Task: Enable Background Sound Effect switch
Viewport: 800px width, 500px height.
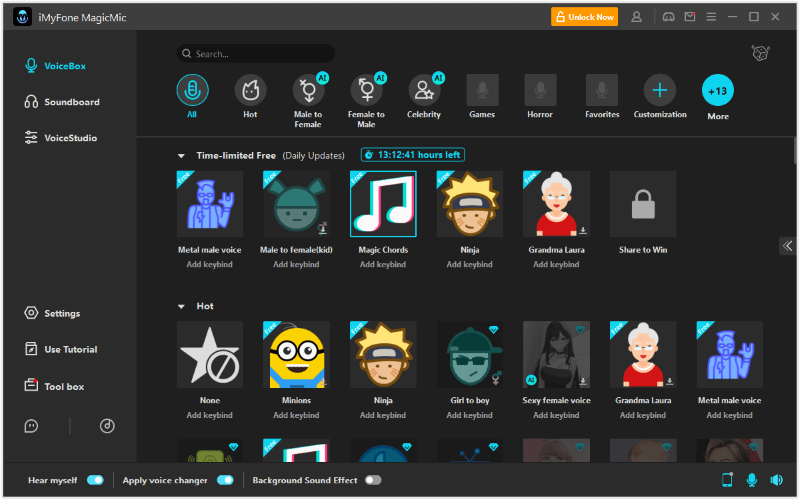Action: (x=373, y=480)
